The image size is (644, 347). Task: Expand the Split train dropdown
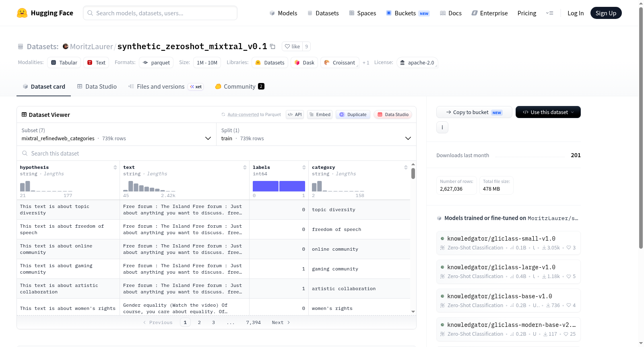(x=316, y=134)
